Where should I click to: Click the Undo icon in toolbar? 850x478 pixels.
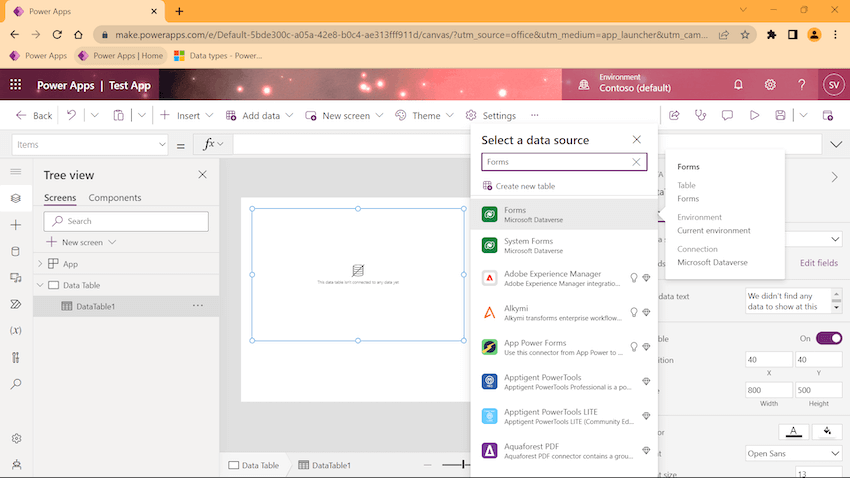(71, 115)
